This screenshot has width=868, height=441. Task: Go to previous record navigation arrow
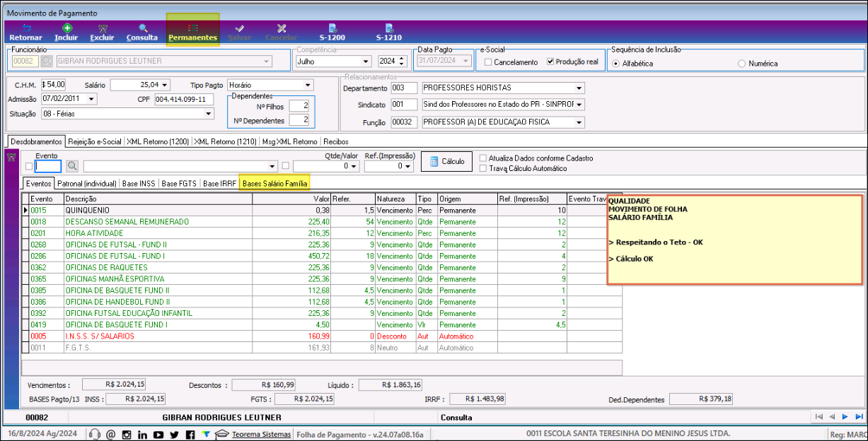click(x=832, y=417)
